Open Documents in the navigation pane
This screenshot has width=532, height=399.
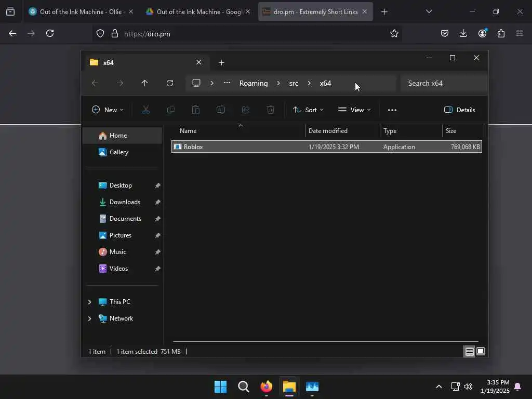coord(123,219)
